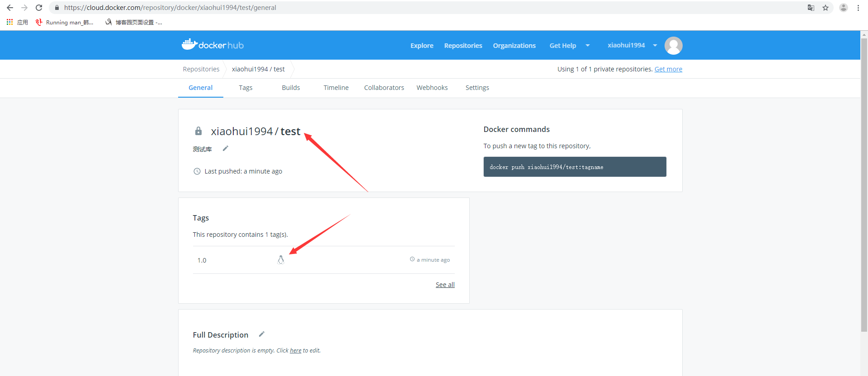
Task: Open the Explore menu item
Action: pos(422,46)
